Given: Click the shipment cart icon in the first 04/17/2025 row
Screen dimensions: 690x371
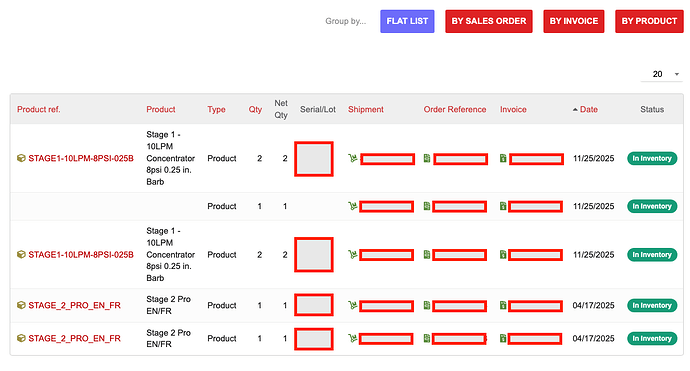Looking at the screenshot, I should click(x=352, y=305).
